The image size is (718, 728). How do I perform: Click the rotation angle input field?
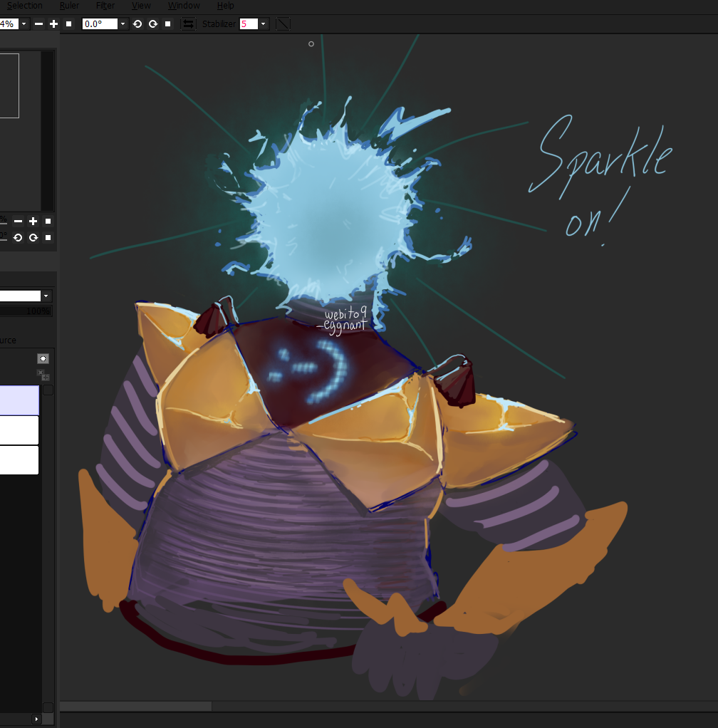coord(99,24)
